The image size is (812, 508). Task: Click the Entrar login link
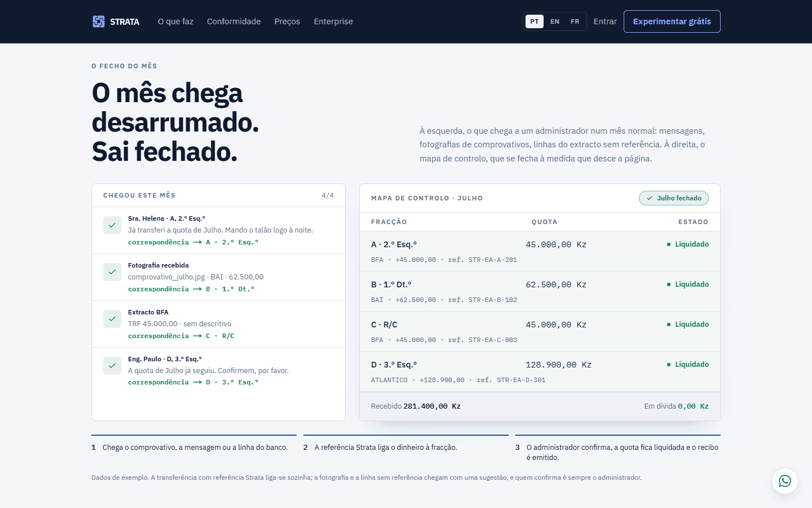pyautogui.click(x=605, y=21)
